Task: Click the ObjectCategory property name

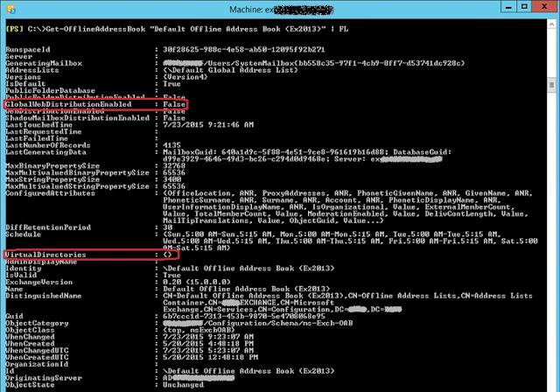Action: pyautogui.click(x=37, y=323)
